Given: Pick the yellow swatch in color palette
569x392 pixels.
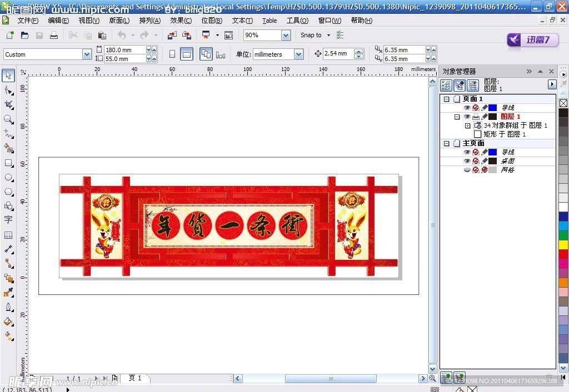Looking at the screenshot, I should 563,244.
